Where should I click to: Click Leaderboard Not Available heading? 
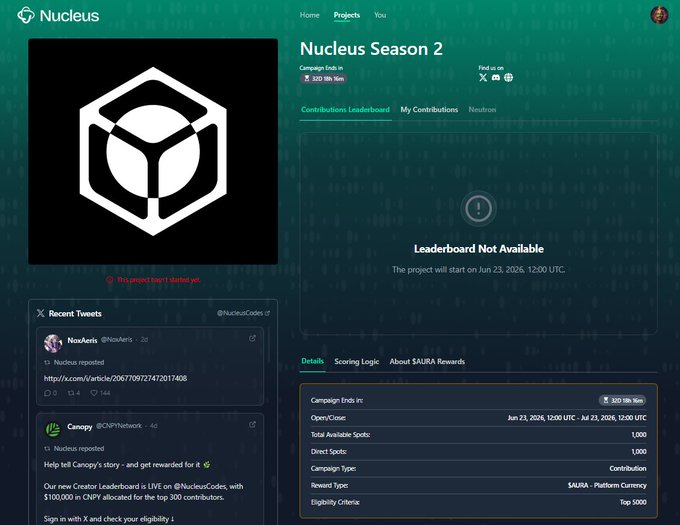(479, 249)
